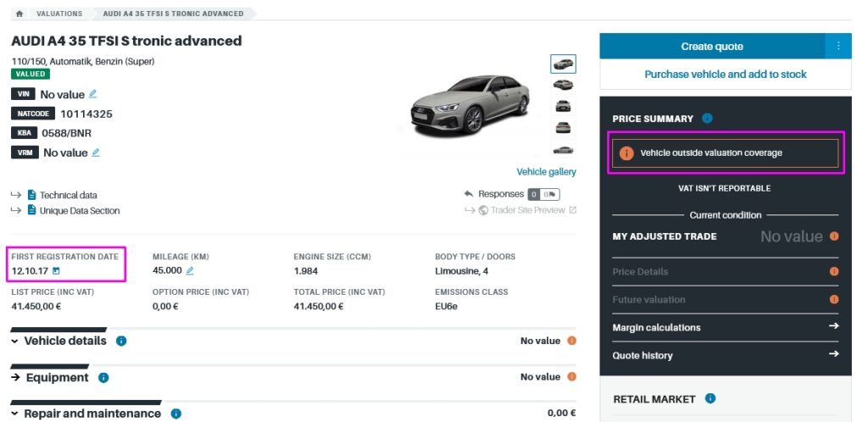The image size is (868, 422).
Task: Click the Create quote button
Action: tap(712, 46)
